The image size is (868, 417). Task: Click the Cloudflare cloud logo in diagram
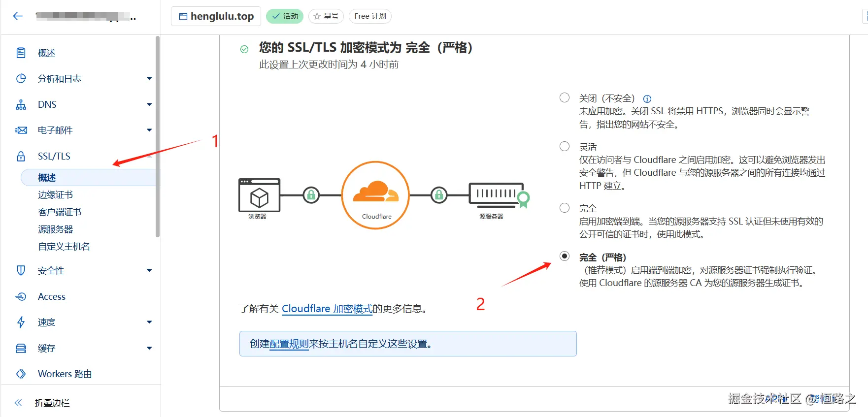coord(376,192)
